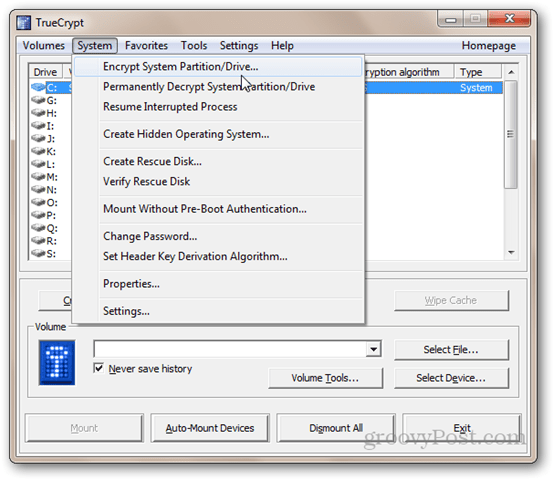The image size is (554, 480).
Task: Select the C: system drive icon
Action: [x=38, y=87]
